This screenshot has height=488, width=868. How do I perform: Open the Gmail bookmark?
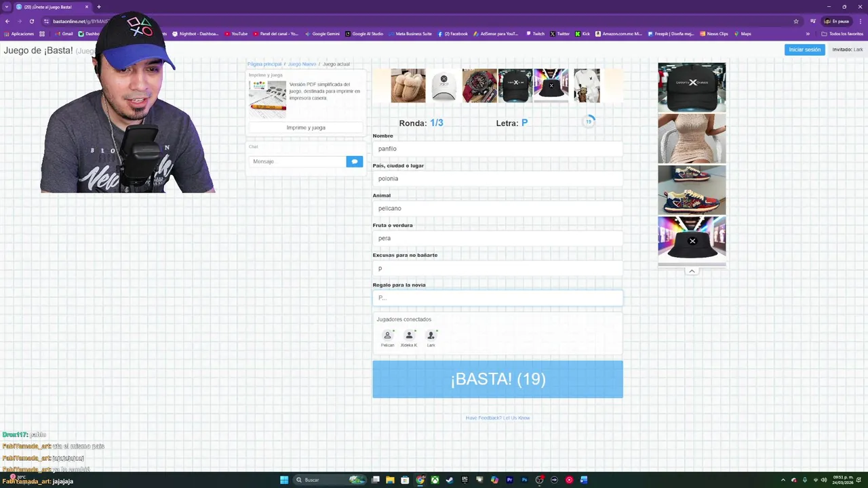[63, 34]
